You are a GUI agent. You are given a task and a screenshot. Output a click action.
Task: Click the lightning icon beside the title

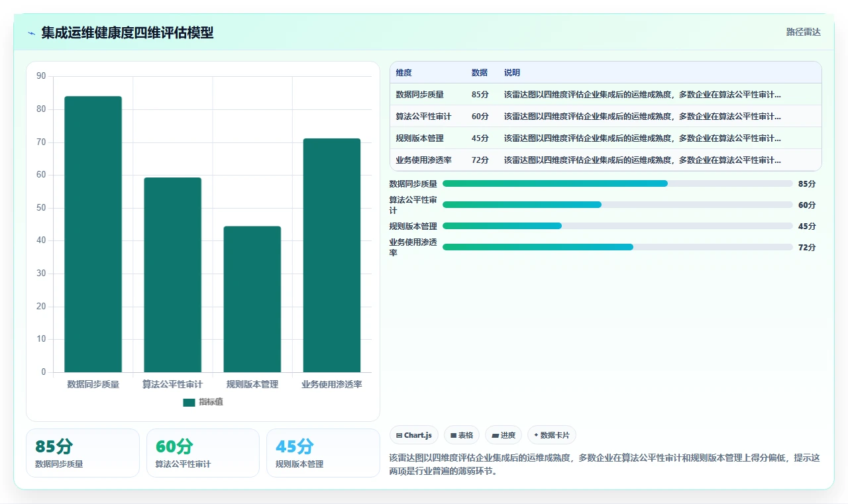pos(32,32)
